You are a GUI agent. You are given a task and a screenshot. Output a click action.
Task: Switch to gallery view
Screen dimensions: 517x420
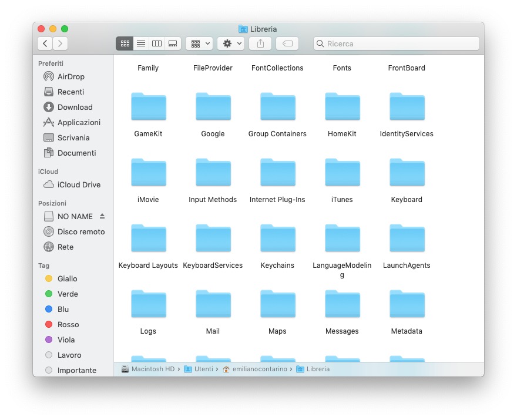(172, 43)
